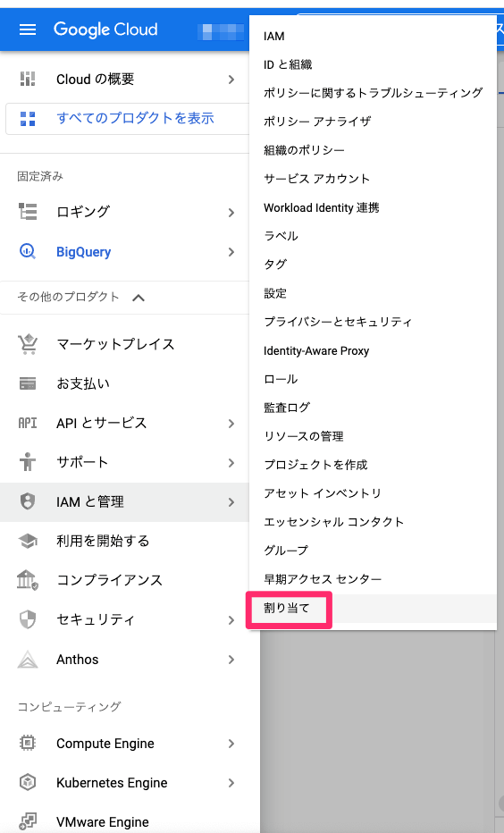Open 早期アクセス センター entry
Screen dimensions: 504x833
click(373, 579)
